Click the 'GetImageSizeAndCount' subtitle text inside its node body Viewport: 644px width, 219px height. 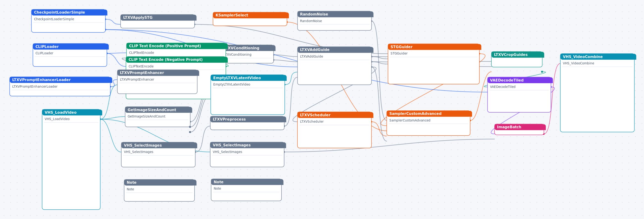point(146,116)
